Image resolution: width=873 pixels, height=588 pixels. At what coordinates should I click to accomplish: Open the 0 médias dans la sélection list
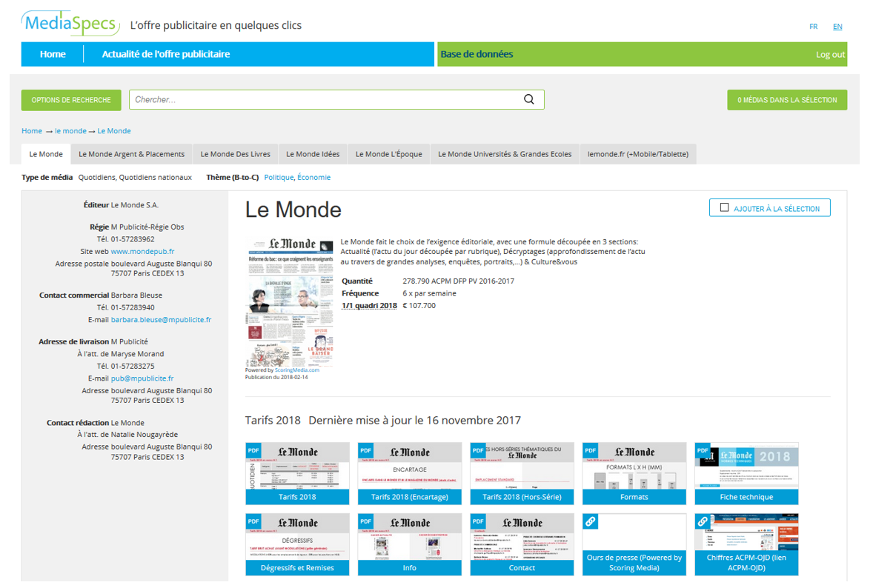(786, 100)
